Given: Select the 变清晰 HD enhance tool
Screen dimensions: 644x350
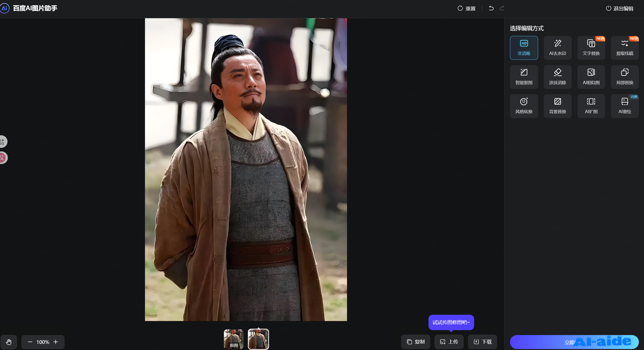Looking at the screenshot, I should 524,48.
